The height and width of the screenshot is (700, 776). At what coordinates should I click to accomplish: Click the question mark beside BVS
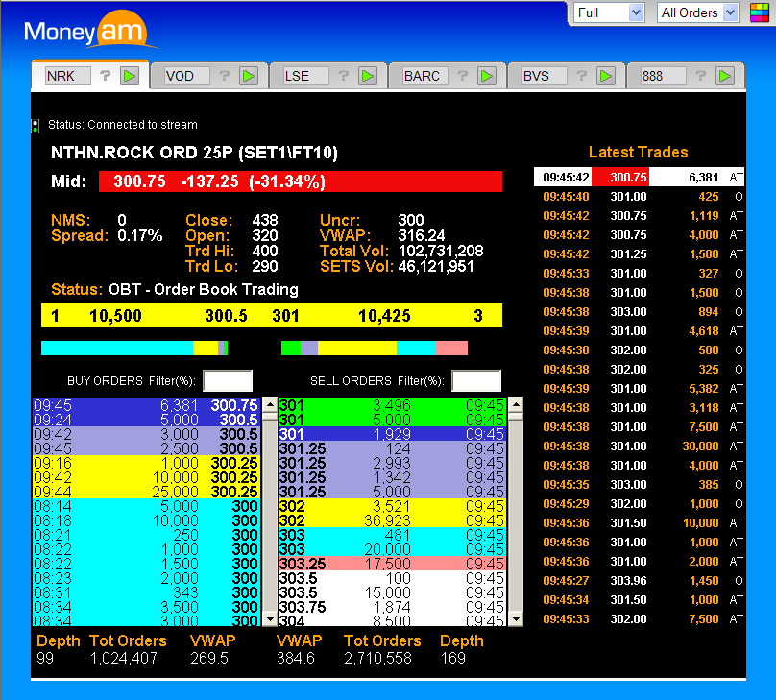click(581, 76)
